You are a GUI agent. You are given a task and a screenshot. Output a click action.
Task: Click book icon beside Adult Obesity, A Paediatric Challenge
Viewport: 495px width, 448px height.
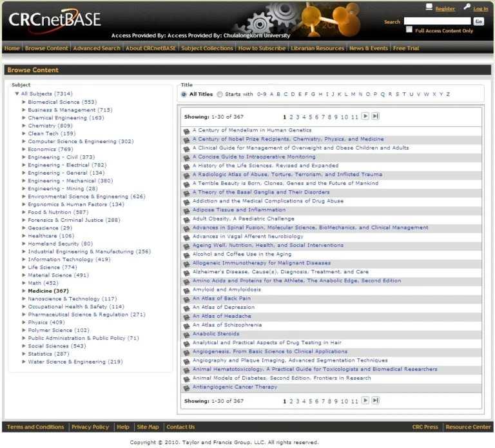pyautogui.click(x=186, y=219)
